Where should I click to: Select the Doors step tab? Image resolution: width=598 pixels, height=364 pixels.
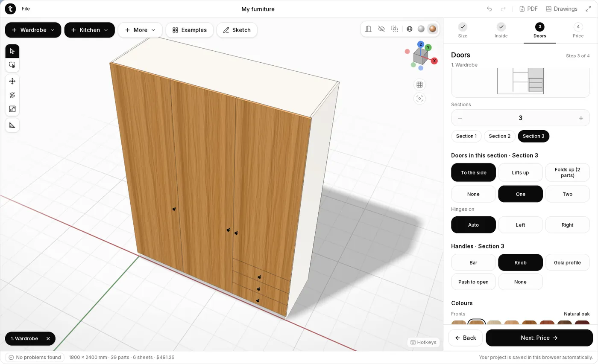tap(540, 31)
